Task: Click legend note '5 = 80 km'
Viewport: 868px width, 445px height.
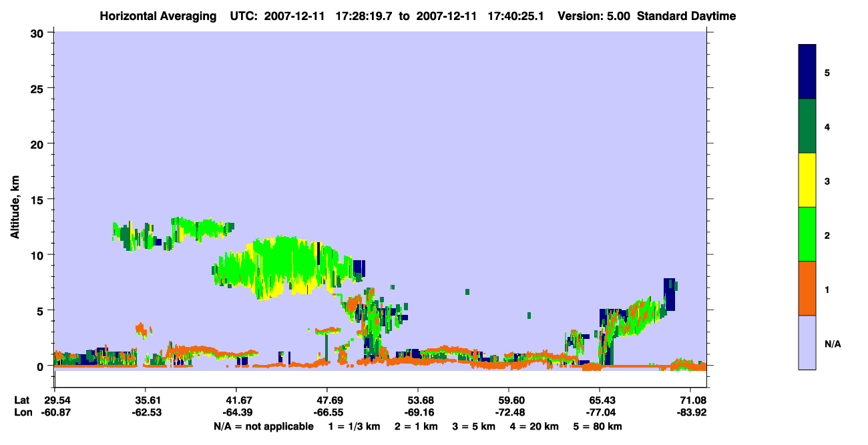Action: point(598,426)
